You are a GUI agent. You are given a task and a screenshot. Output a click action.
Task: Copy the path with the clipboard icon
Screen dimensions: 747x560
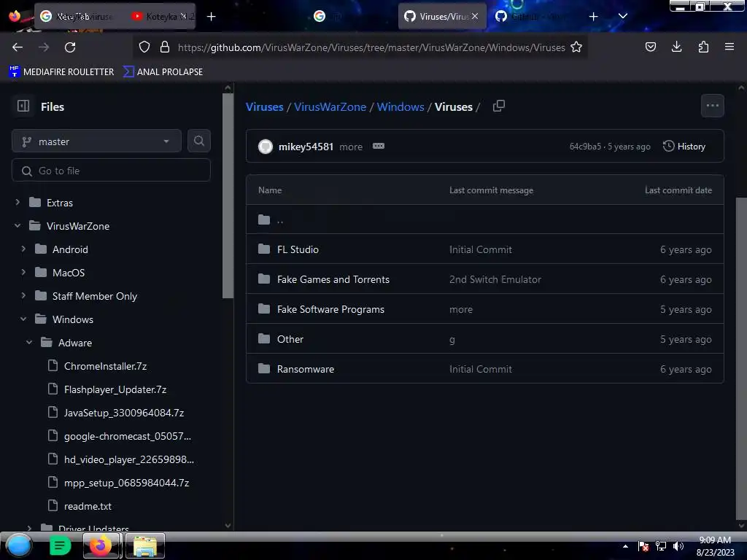pyautogui.click(x=499, y=106)
